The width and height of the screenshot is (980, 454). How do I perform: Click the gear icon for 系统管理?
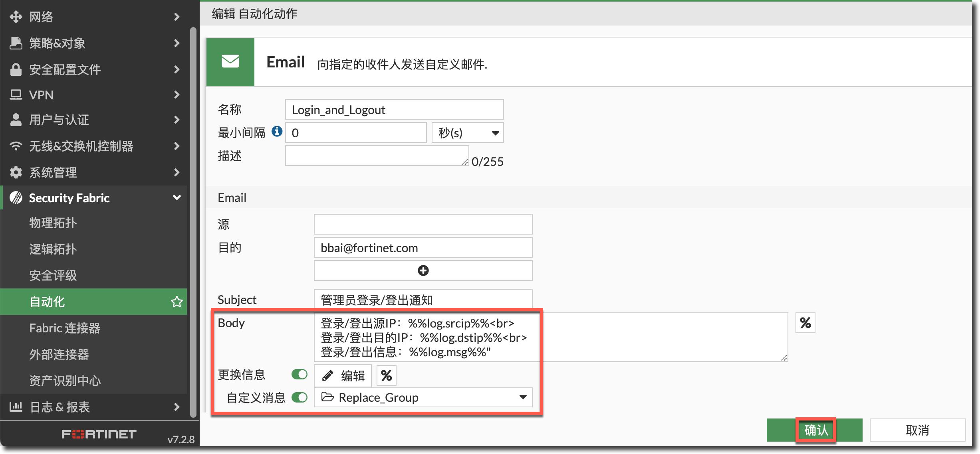tap(16, 172)
